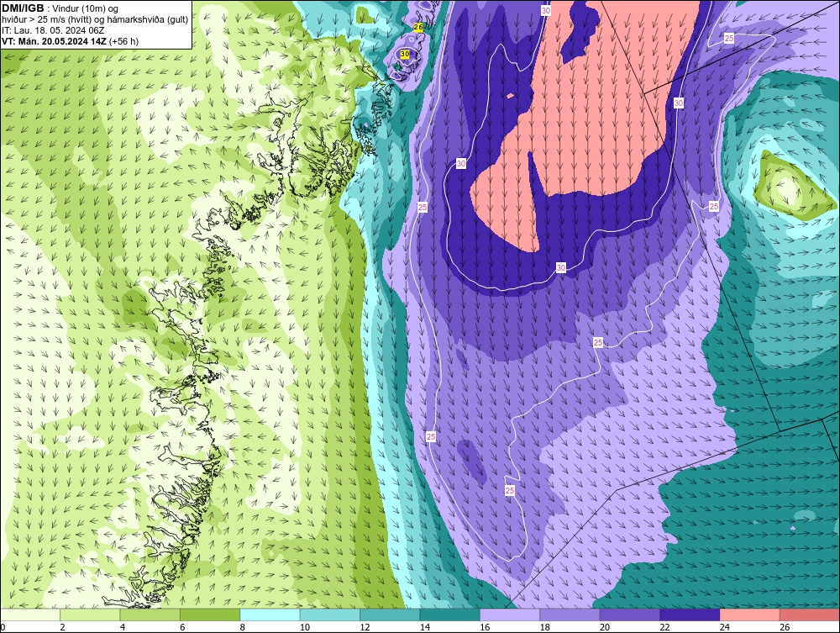The image size is (840, 633).
Task: Click the 4–6 m/s green legend swatch
Action: 150,615
